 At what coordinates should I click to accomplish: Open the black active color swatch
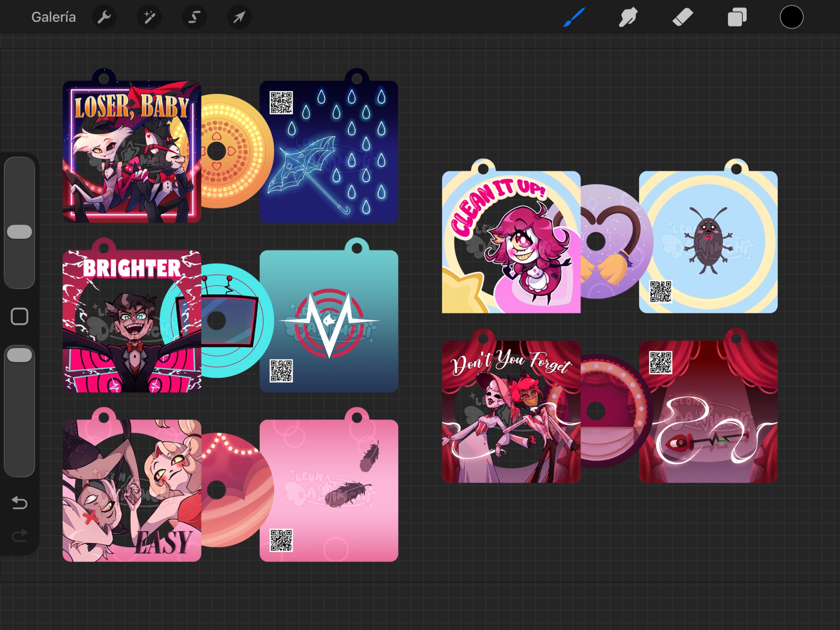click(x=791, y=17)
